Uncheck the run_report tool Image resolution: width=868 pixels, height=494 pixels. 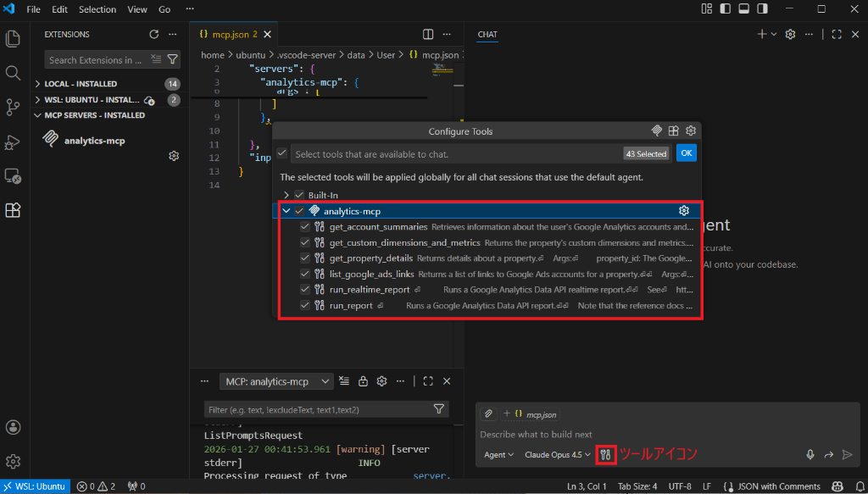pos(305,305)
